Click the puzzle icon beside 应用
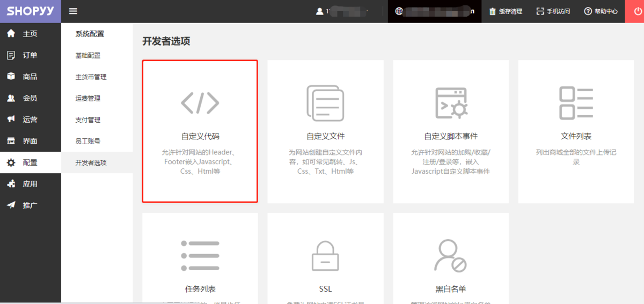The height and width of the screenshot is (304, 644). pos(11,183)
